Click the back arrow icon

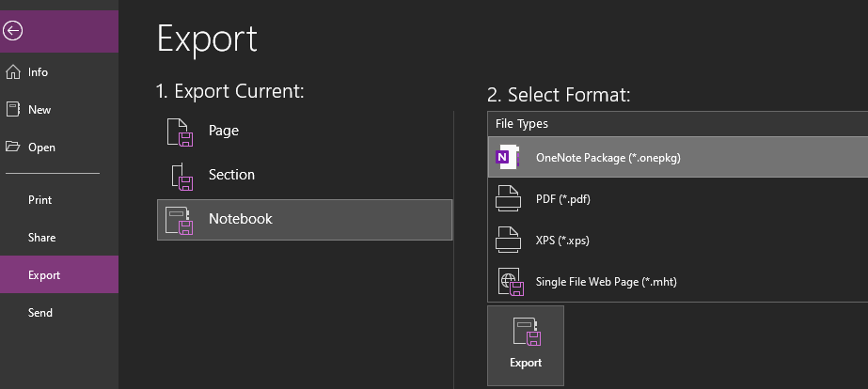tap(12, 31)
